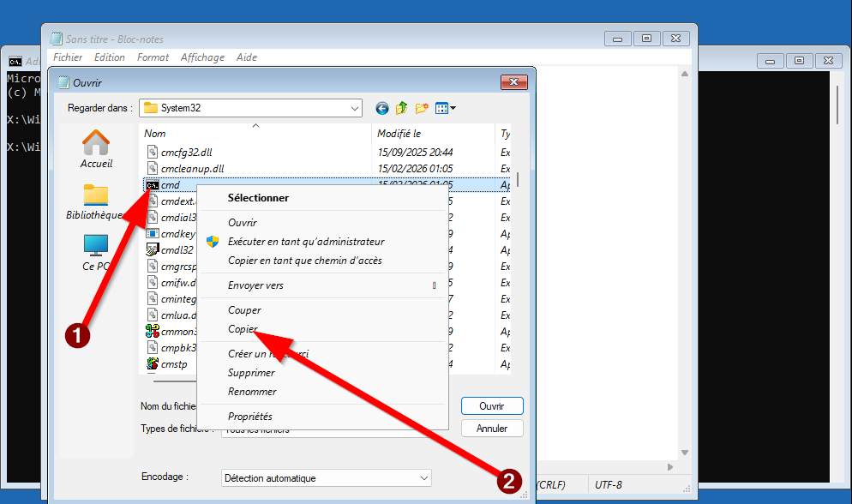Expand the Encodage dropdown

pos(424,478)
